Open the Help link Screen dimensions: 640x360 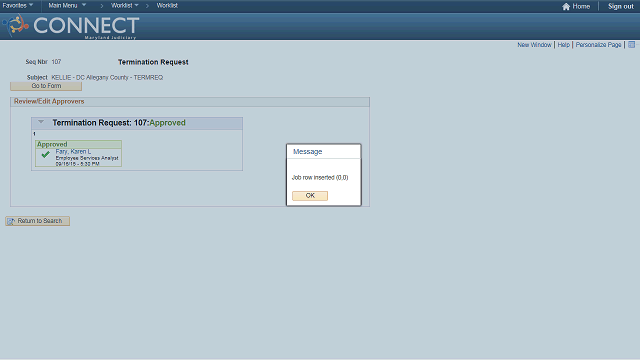(563, 44)
